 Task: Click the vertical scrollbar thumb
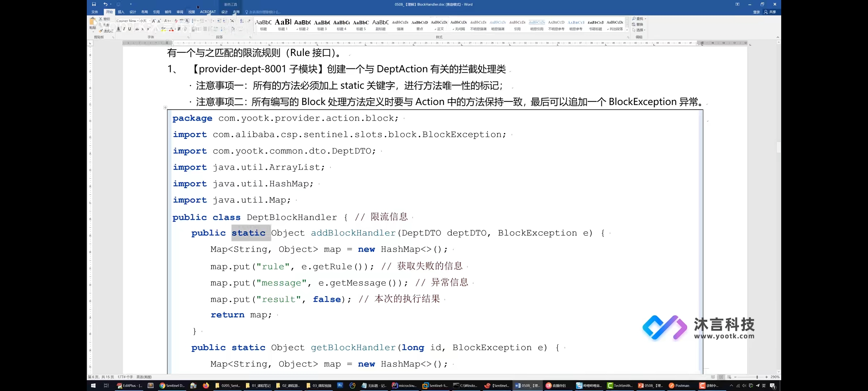(x=778, y=147)
